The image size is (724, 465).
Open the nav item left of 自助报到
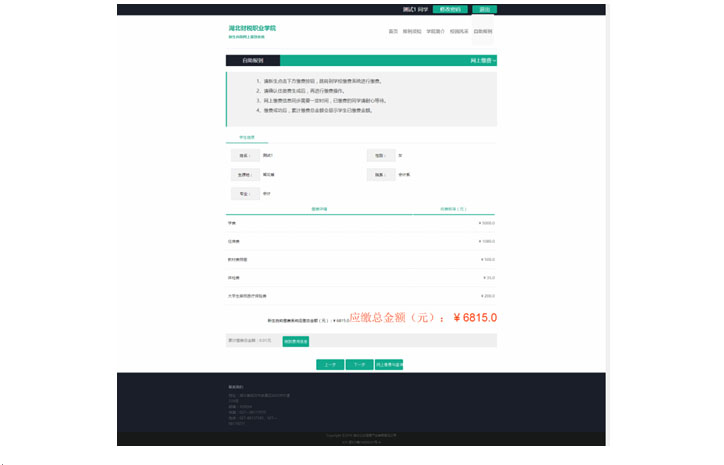point(459,32)
